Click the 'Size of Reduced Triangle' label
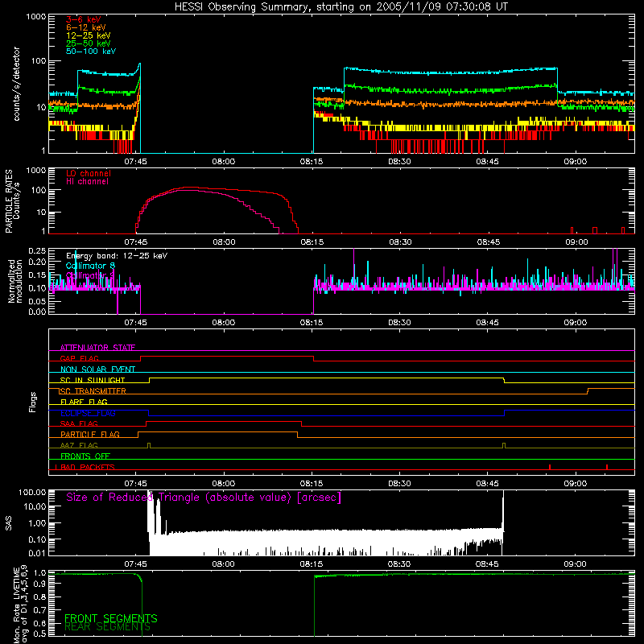Screen dimensions: 644x644 pyautogui.click(x=204, y=497)
